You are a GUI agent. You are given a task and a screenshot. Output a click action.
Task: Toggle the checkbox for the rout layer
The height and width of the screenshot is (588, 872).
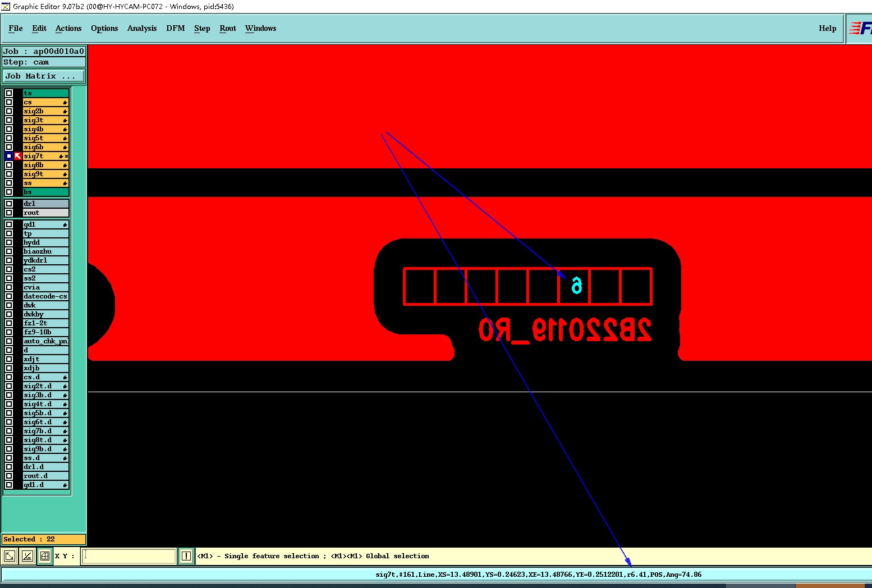(x=9, y=213)
